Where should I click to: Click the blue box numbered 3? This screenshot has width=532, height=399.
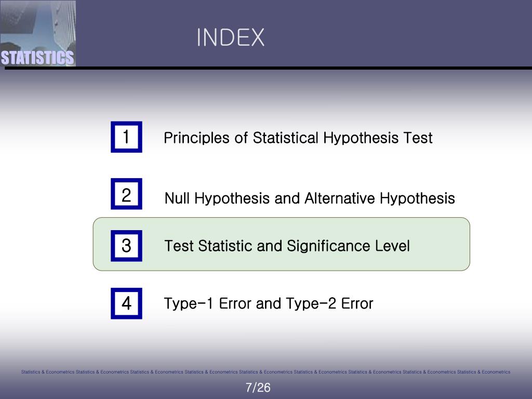pos(126,246)
